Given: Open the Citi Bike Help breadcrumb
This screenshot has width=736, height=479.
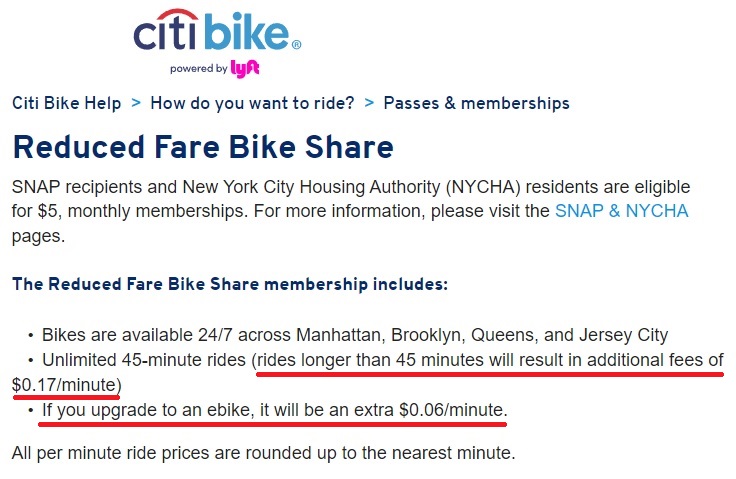Looking at the screenshot, I should point(66,103).
